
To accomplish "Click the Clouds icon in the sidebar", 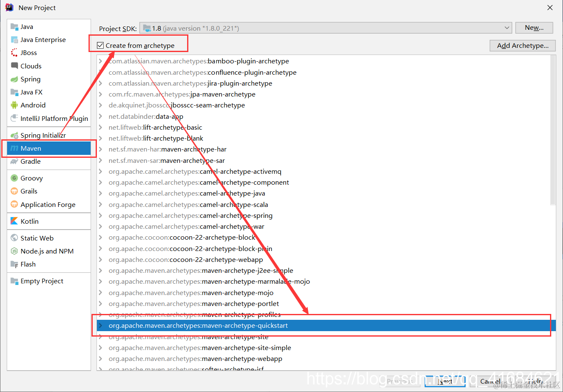I will pyautogui.click(x=14, y=66).
